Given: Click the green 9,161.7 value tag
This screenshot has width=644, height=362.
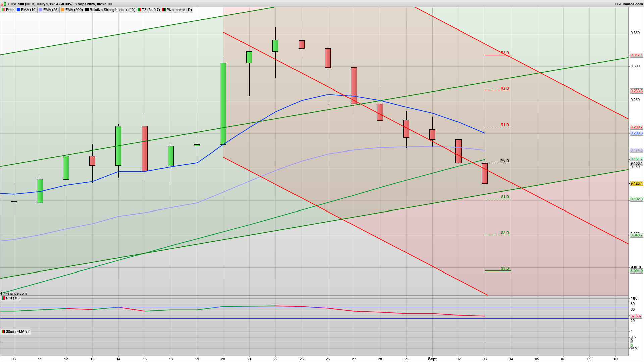Looking at the screenshot, I should (x=636, y=159).
